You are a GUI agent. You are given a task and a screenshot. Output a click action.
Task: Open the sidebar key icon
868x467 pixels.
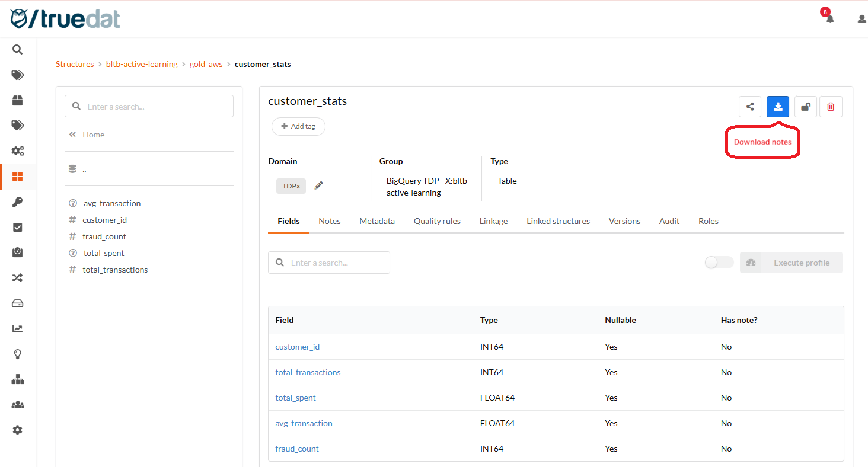17,202
